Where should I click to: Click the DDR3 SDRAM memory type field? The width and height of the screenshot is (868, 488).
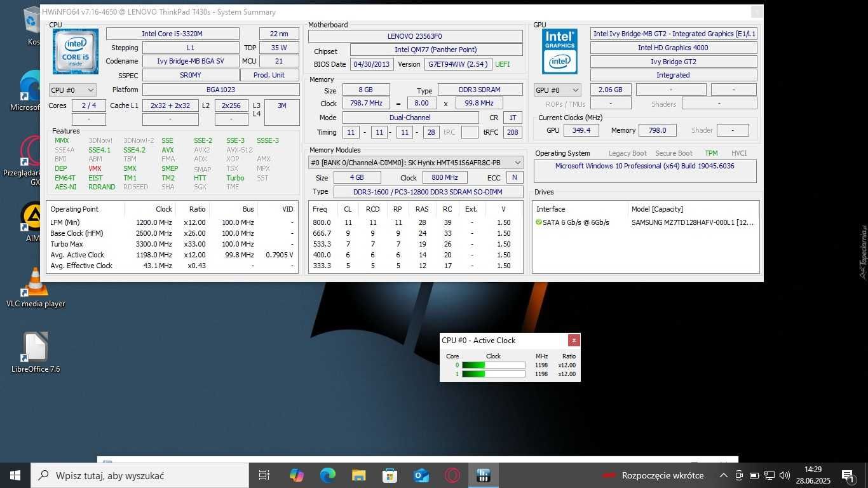[x=480, y=90]
